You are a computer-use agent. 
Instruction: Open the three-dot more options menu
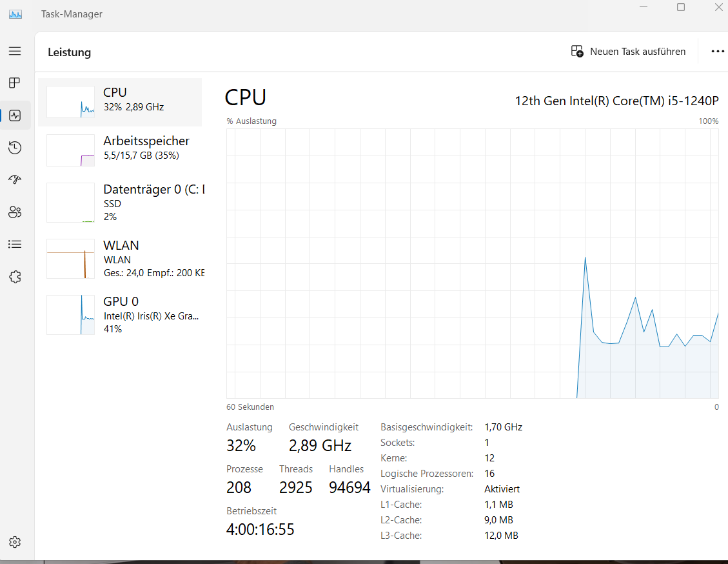click(718, 52)
